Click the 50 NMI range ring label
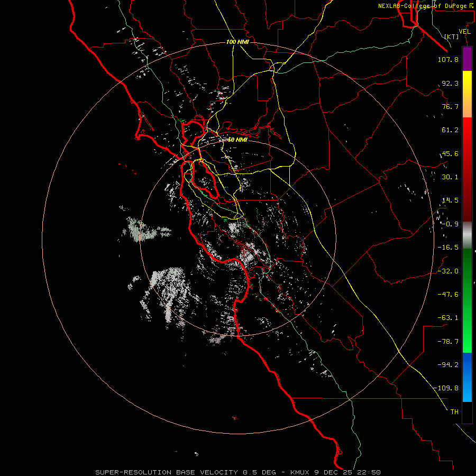This screenshot has width=476, height=476. [237, 140]
